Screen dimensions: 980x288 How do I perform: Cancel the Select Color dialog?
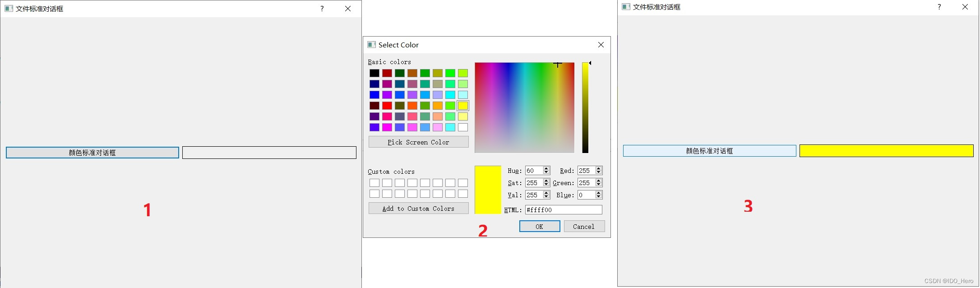tap(584, 226)
